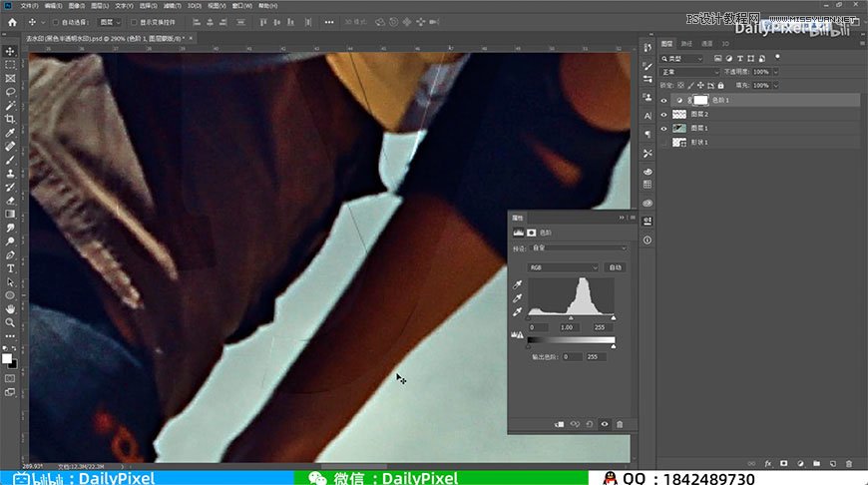Switch to the 通道 tab

[x=707, y=44]
